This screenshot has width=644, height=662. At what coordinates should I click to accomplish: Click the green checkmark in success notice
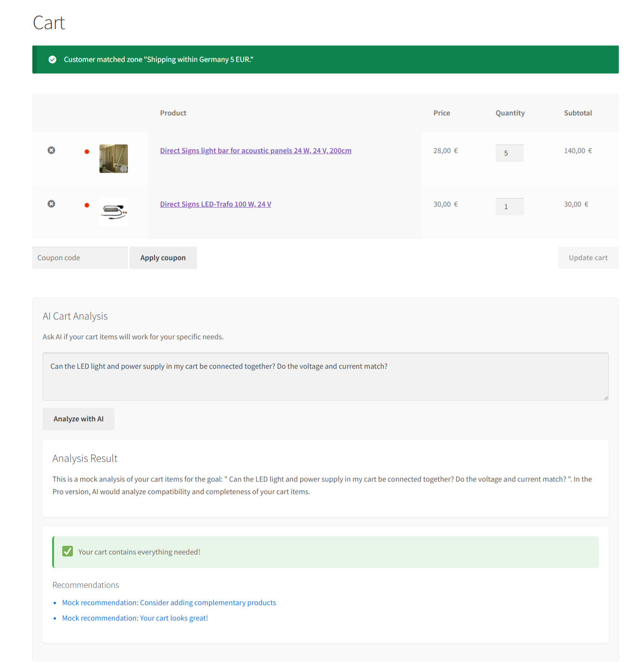click(53, 59)
